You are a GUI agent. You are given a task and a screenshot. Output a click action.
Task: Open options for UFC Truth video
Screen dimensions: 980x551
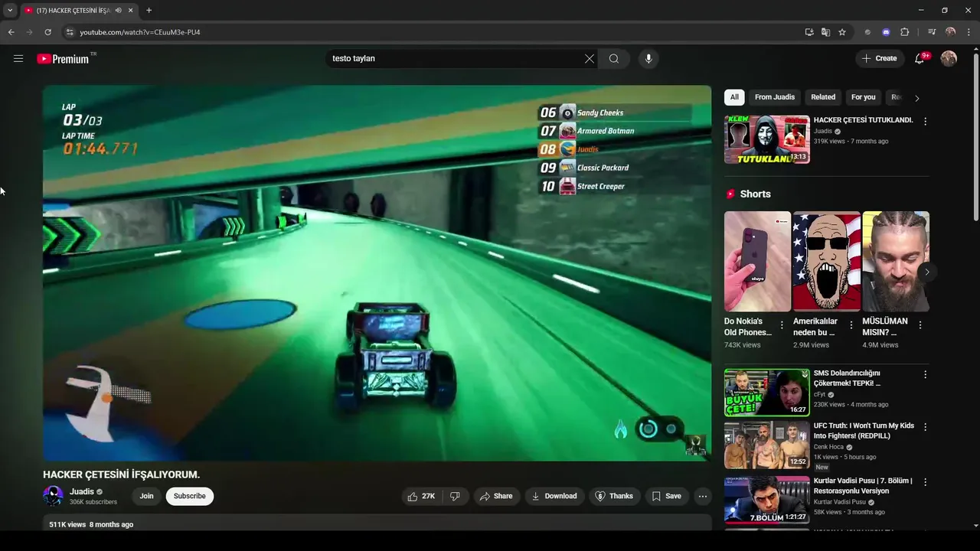point(925,428)
